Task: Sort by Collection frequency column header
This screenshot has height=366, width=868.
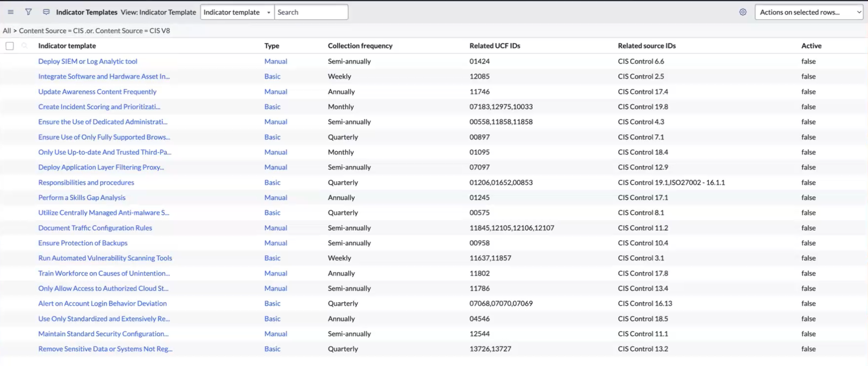Action: [360, 46]
